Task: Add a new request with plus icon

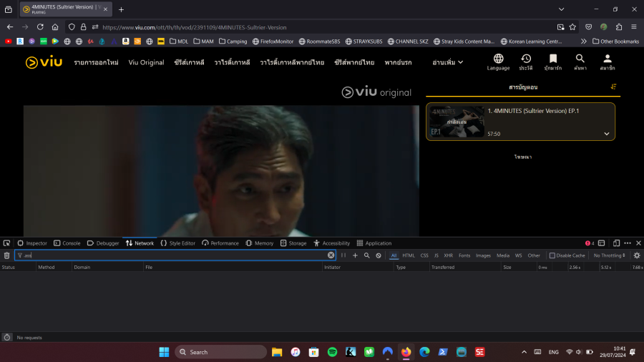Action: pos(355,255)
